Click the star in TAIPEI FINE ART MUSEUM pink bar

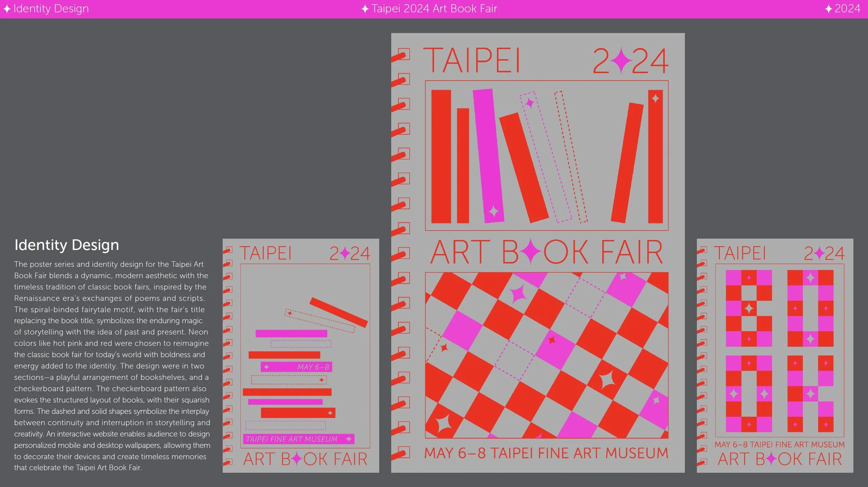(349, 439)
